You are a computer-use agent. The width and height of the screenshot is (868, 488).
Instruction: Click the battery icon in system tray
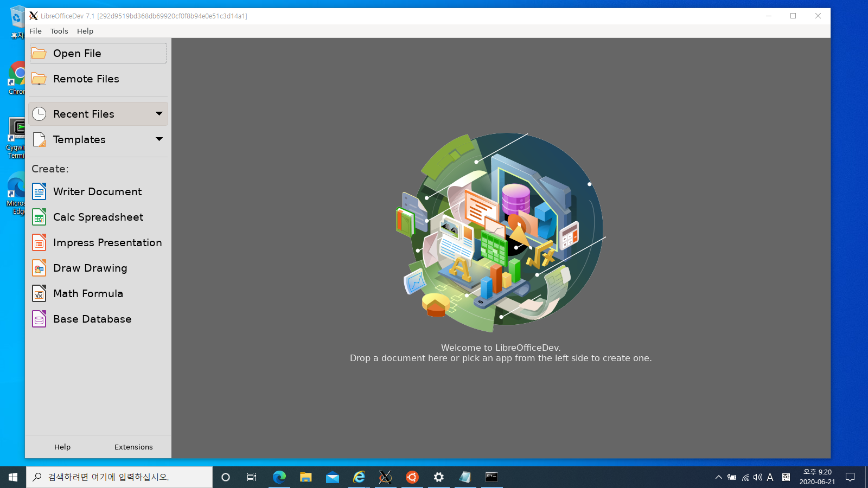pyautogui.click(x=732, y=477)
